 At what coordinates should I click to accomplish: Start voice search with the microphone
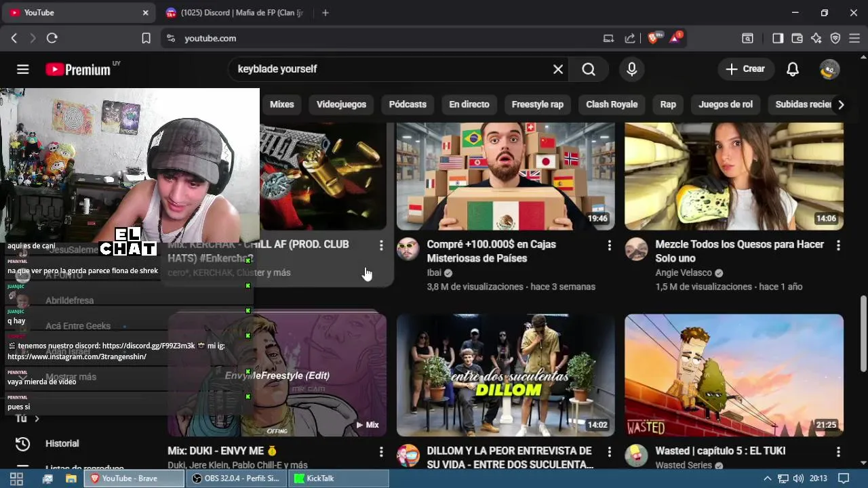631,69
